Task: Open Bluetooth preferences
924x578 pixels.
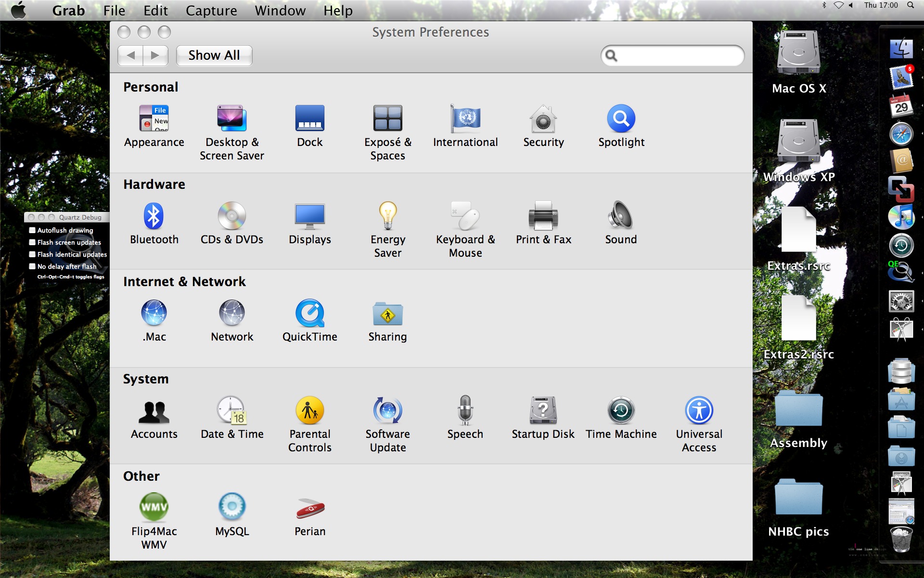Action: pos(154,216)
